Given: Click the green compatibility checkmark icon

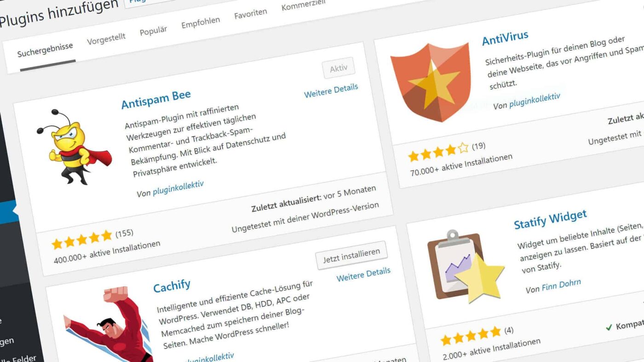Looking at the screenshot, I should [609, 328].
